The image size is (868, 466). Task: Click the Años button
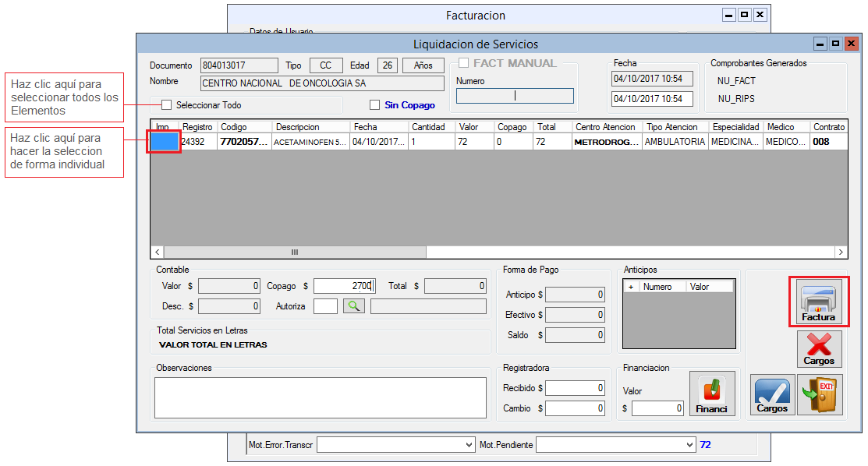[x=423, y=65]
